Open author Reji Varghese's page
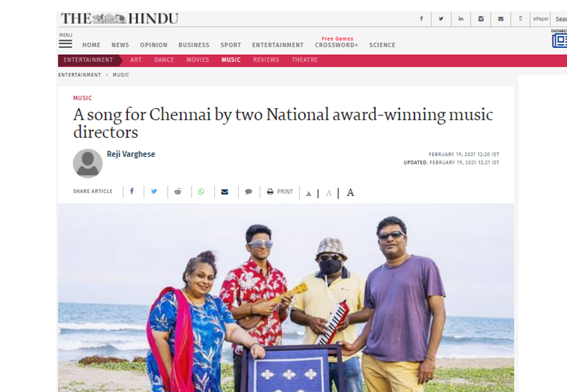 click(131, 154)
